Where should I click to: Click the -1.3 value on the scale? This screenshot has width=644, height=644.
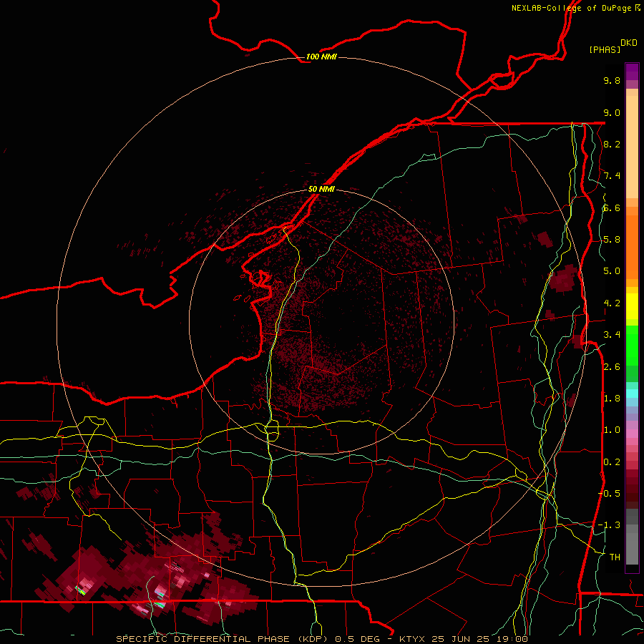(x=609, y=525)
